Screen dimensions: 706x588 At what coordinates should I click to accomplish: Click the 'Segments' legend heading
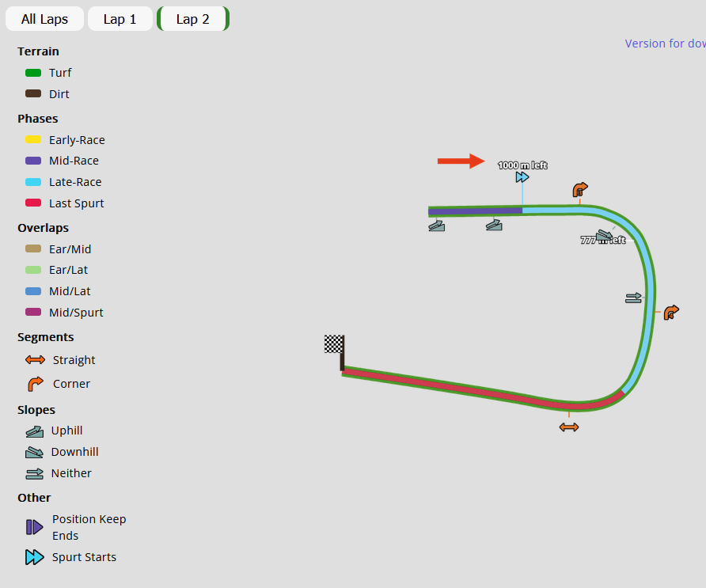point(45,337)
